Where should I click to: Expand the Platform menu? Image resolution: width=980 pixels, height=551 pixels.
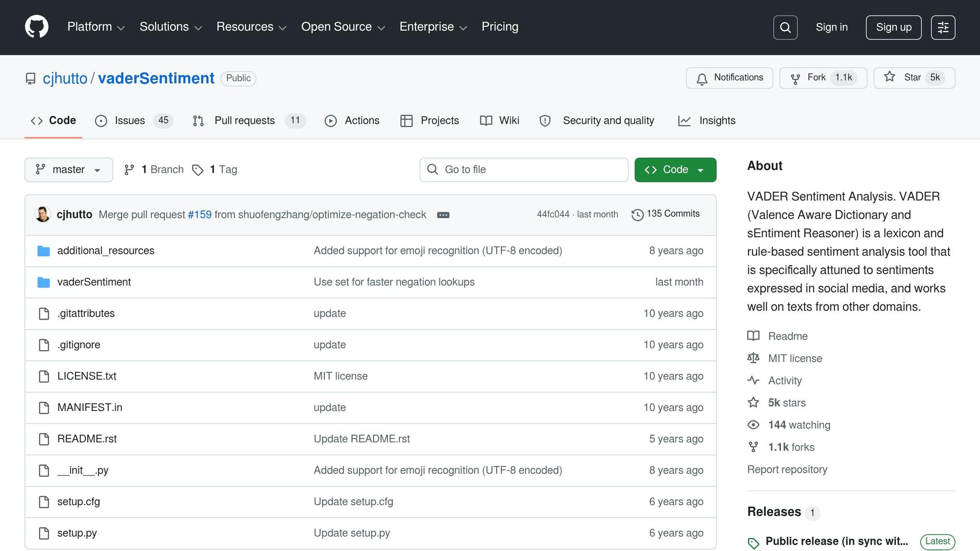[96, 27]
